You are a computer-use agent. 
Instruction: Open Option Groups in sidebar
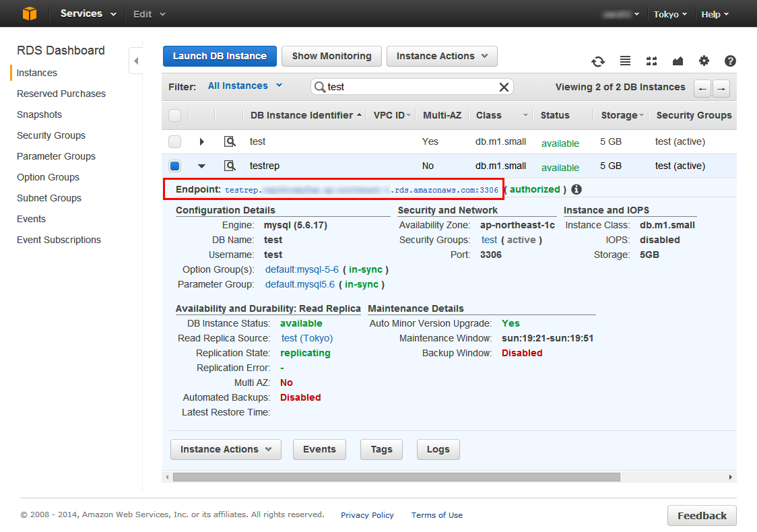48,177
